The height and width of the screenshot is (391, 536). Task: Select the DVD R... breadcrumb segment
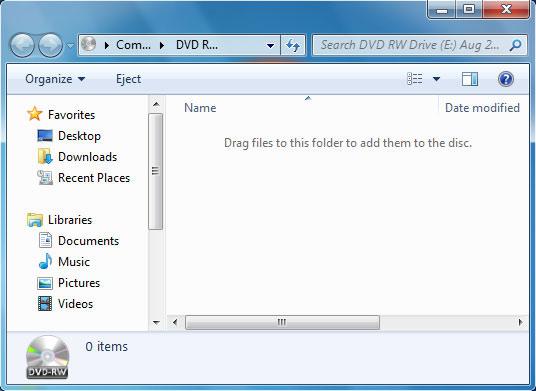pyautogui.click(x=197, y=45)
